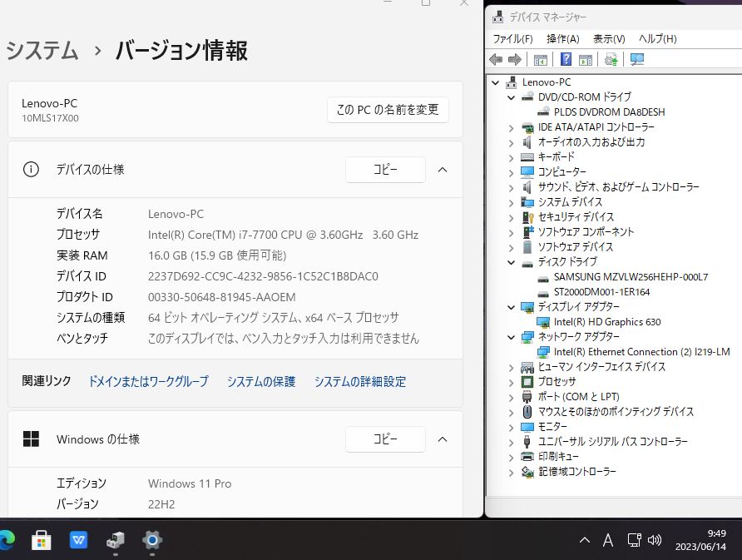Collapse the Lenovo-PC root node
Viewport: 742px width, 560px height.
point(496,82)
